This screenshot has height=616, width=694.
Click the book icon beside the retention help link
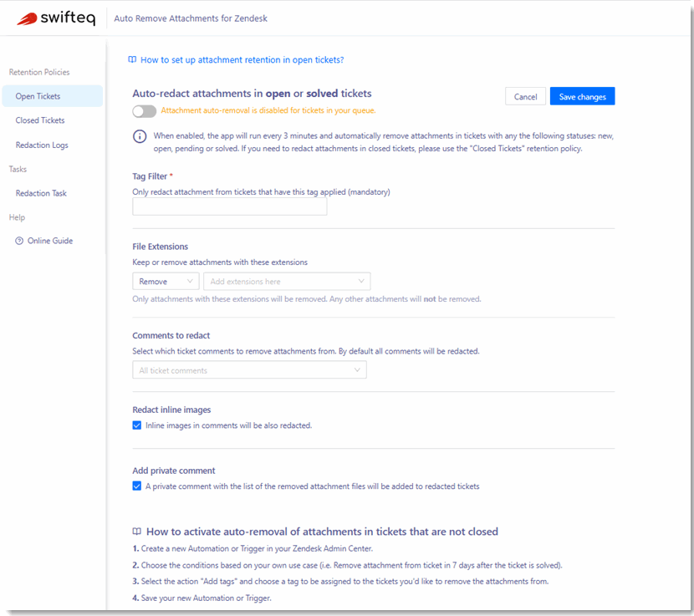pos(132,59)
